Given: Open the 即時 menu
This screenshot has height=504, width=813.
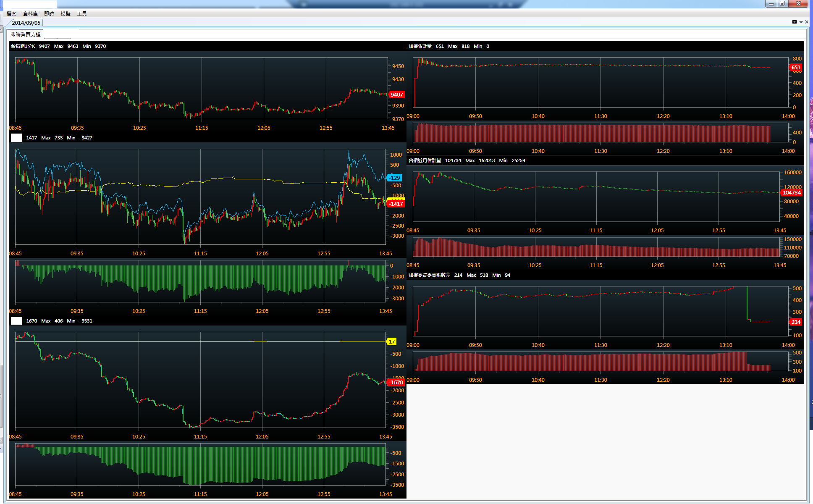Looking at the screenshot, I should [49, 14].
